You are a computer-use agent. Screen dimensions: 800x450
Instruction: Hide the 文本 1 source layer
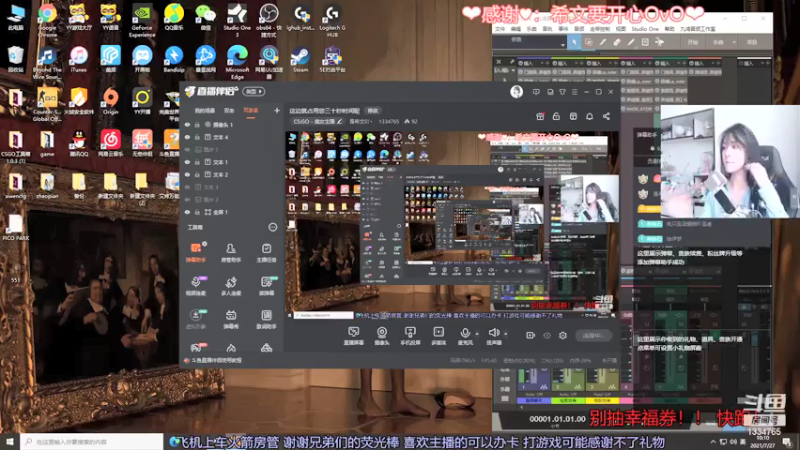(x=187, y=162)
